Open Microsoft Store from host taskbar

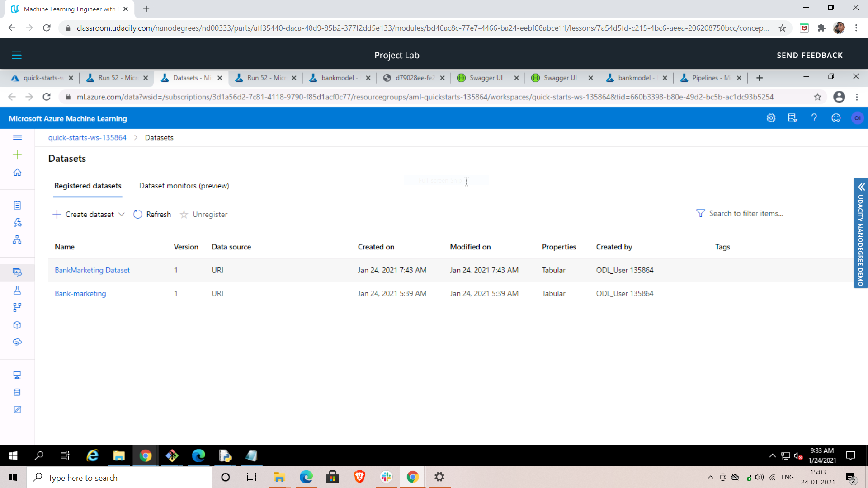[333, 477]
